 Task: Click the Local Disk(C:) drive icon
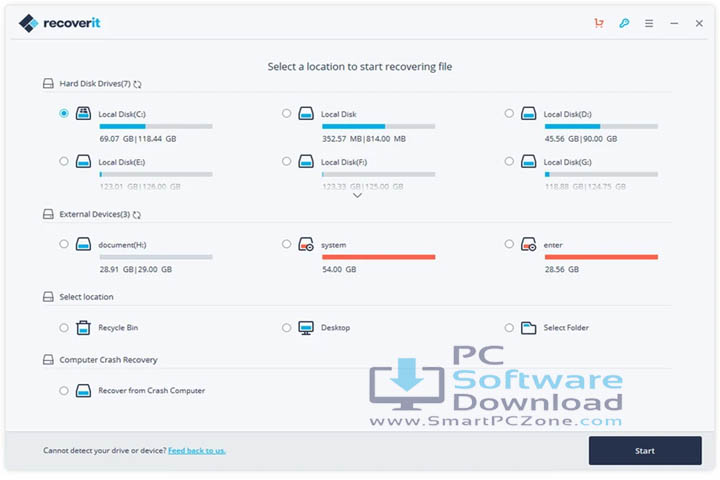[x=83, y=113]
